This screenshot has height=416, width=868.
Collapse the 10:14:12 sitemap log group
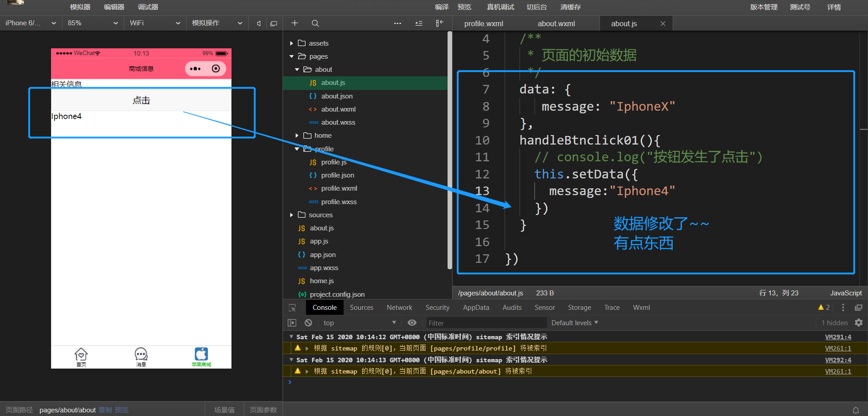coord(292,337)
